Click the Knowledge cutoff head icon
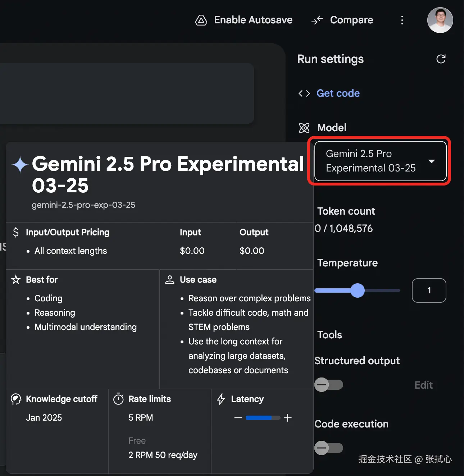Image resolution: width=464 pixels, height=476 pixels. pyautogui.click(x=16, y=399)
